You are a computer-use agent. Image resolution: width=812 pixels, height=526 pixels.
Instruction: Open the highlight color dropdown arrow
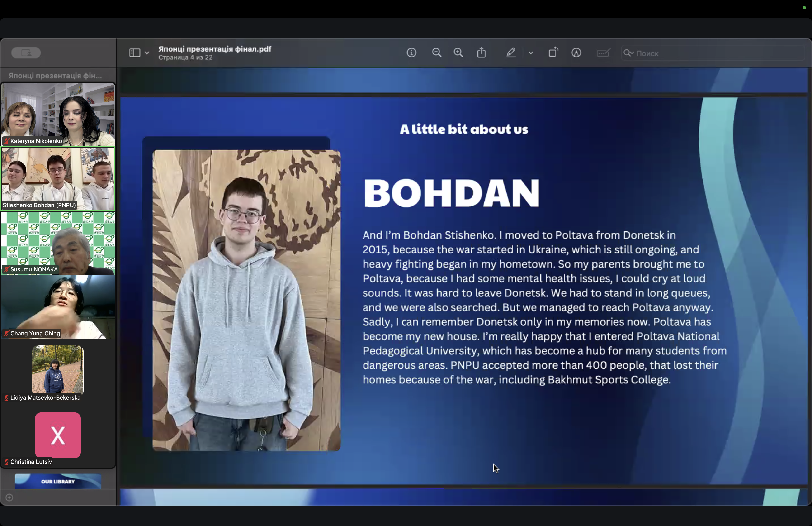530,53
